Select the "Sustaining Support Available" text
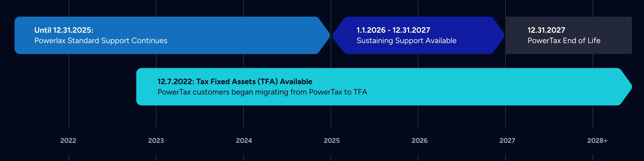Image resolution: width=644 pixels, height=161 pixels. click(x=406, y=41)
